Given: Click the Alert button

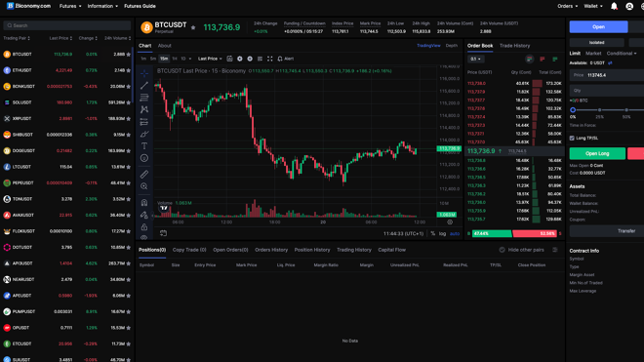Looking at the screenshot, I should click(286, 59).
